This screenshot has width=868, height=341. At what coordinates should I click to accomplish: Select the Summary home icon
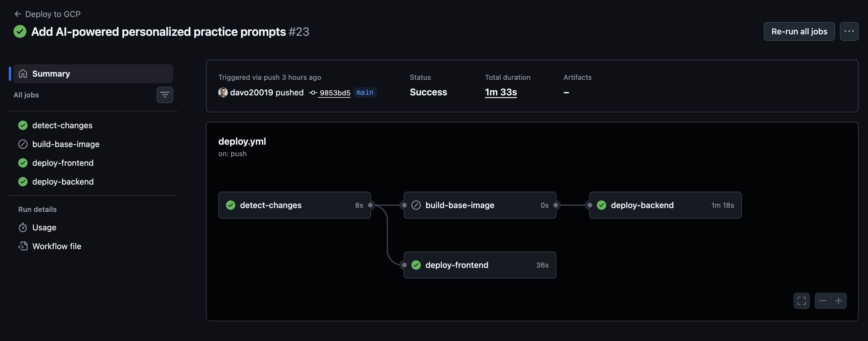point(23,73)
